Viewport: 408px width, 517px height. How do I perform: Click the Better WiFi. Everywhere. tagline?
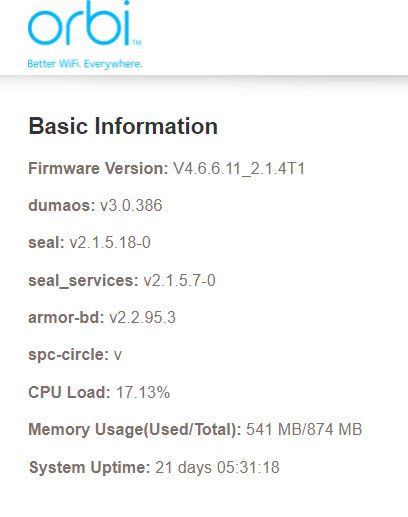85,64
